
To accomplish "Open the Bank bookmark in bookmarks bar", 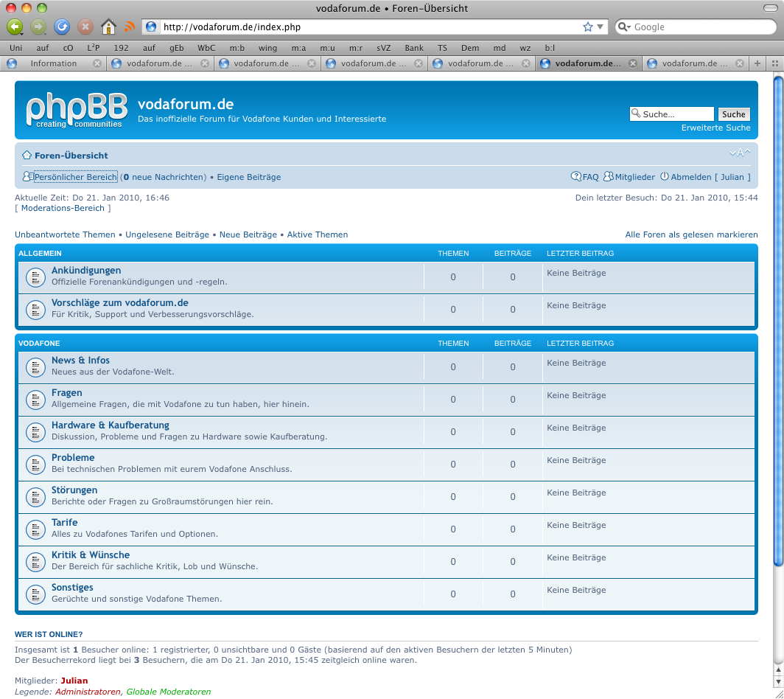I will tap(414, 47).
